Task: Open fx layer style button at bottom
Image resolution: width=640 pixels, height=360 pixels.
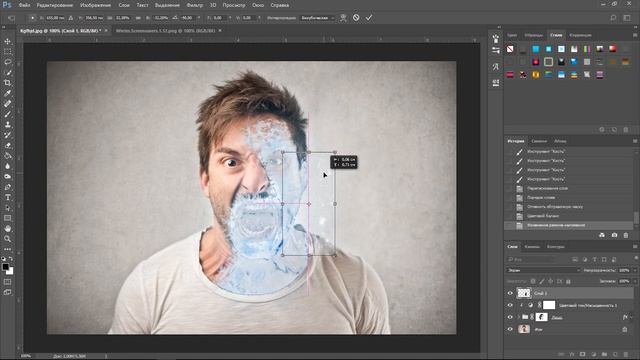Action: tap(571, 354)
